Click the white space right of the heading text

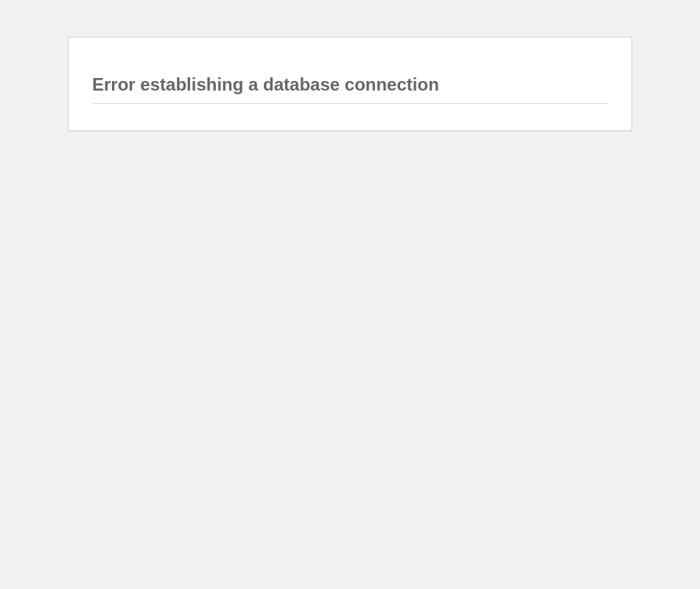(x=523, y=85)
